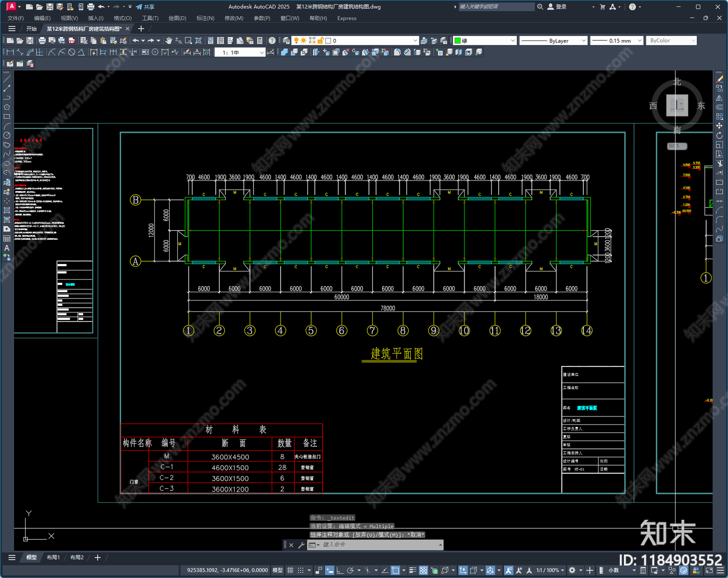Click the Save disk icon in toolbar
Image resolution: width=728 pixels, height=578 pixels.
[30, 41]
